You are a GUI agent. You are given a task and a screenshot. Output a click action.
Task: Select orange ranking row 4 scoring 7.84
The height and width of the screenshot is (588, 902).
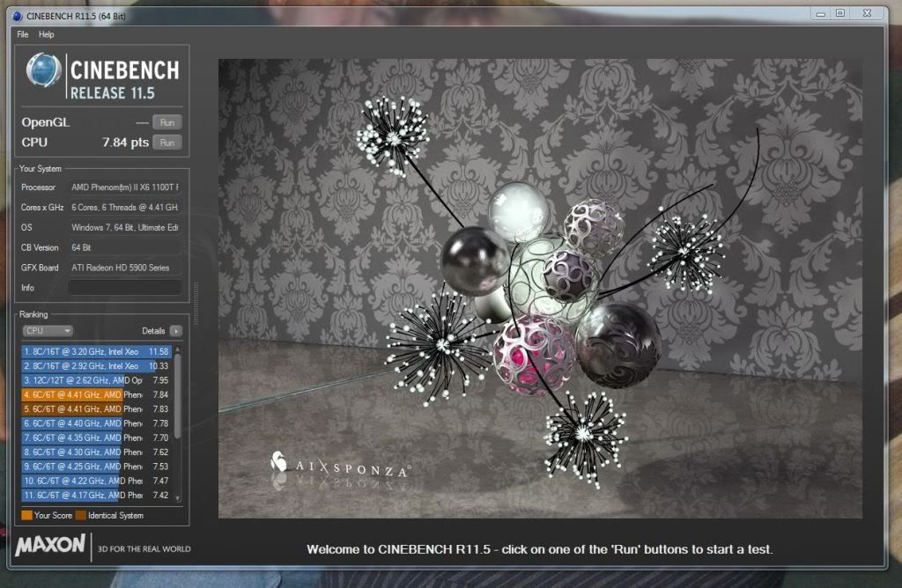tap(97, 394)
